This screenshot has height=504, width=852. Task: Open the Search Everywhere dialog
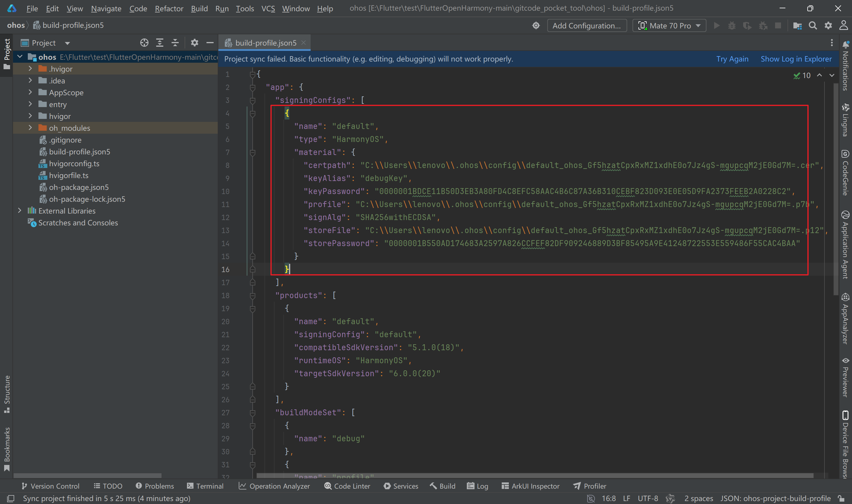pyautogui.click(x=813, y=25)
